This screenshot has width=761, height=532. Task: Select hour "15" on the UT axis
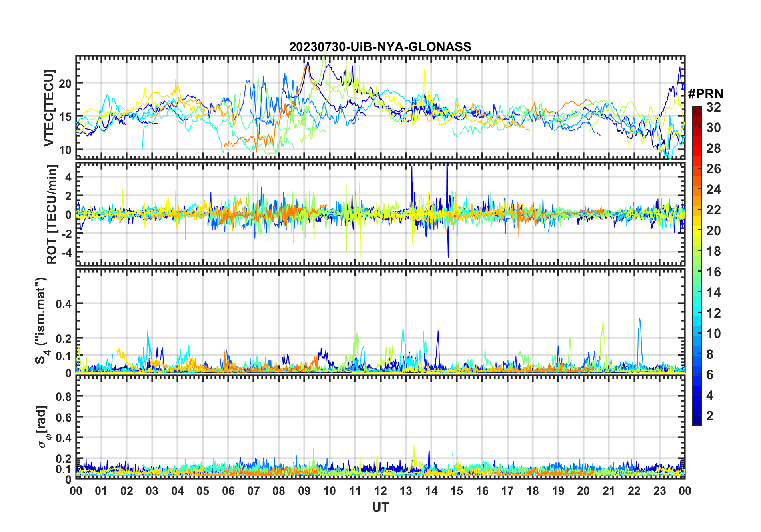457,491
